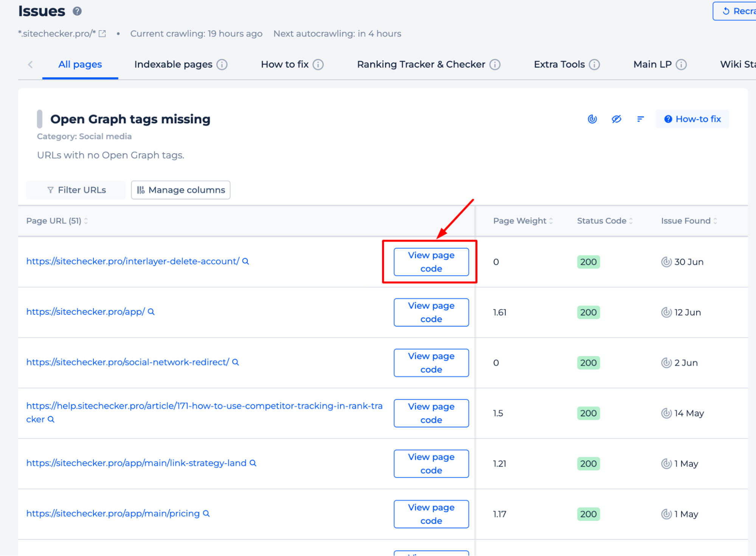View page code for app/main/pricing

pyautogui.click(x=431, y=514)
